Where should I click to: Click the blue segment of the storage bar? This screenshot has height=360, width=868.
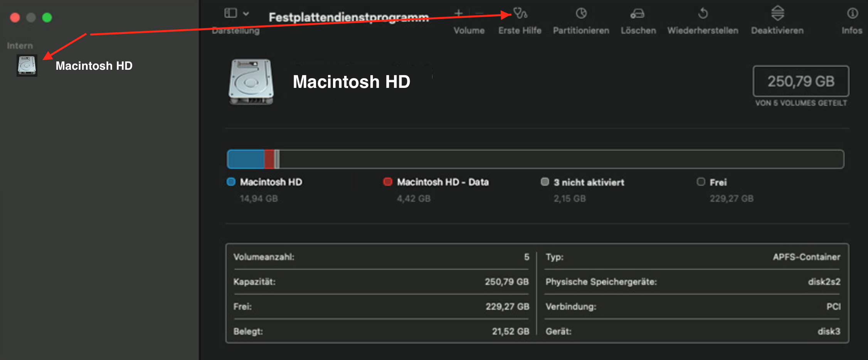pyautogui.click(x=246, y=159)
